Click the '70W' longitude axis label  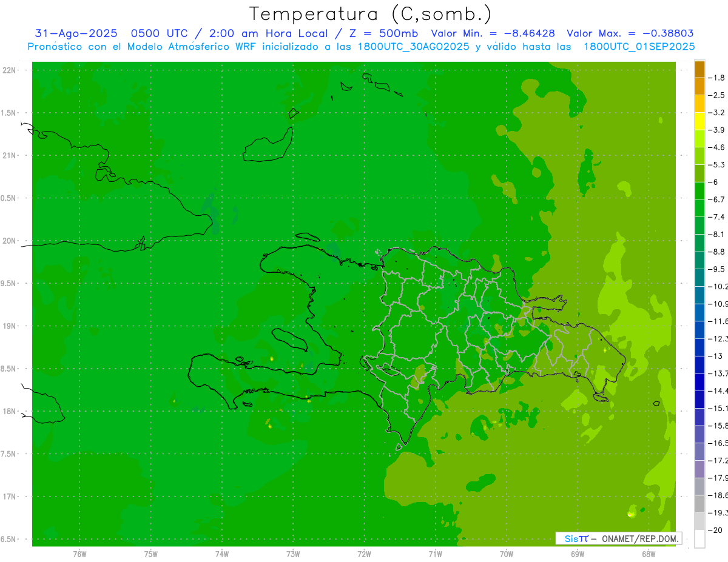pos(507,554)
